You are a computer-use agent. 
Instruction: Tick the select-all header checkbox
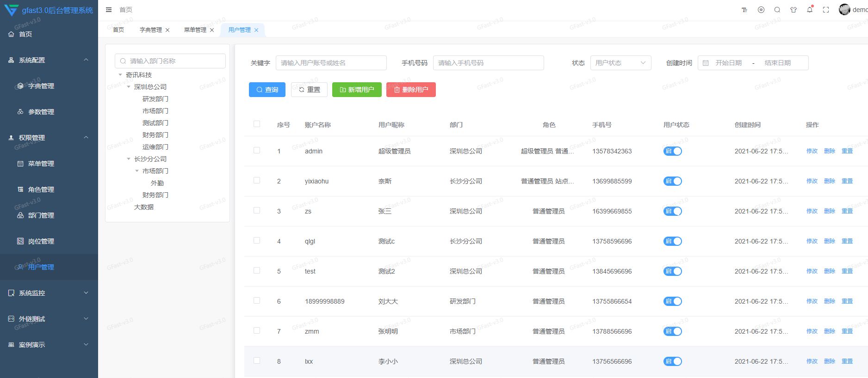pos(257,124)
